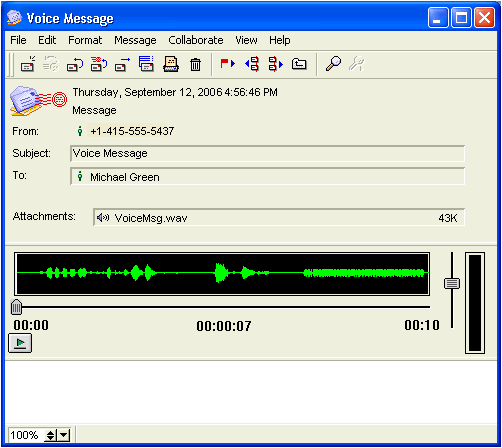Open the Collaborate menu
Image resolution: width=502 pixels, height=448 pixels.
[x=196, y=40]
